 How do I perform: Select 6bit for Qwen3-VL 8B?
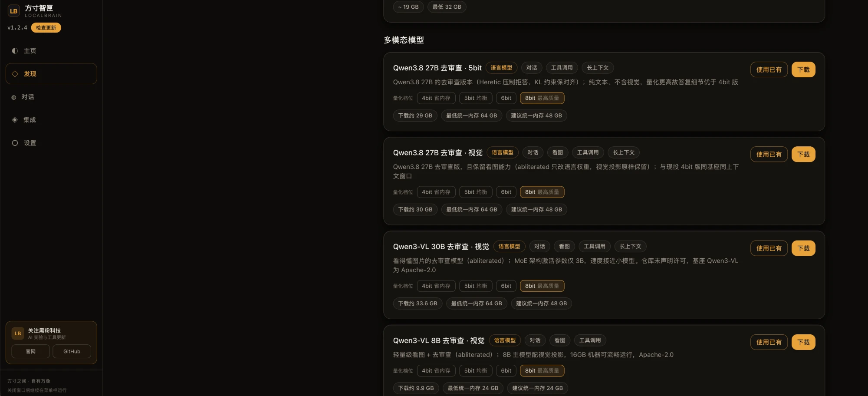click(506, 371)
